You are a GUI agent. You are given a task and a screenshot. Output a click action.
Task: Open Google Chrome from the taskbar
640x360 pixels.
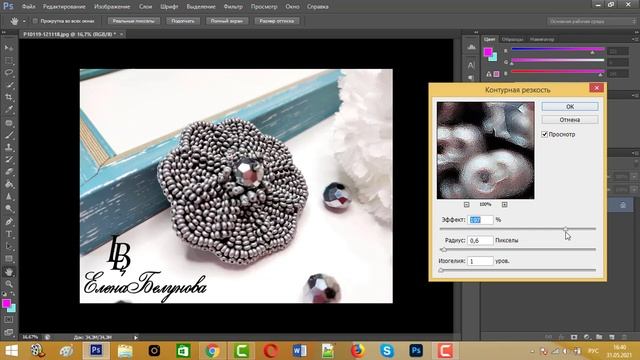tap(212, 351)
